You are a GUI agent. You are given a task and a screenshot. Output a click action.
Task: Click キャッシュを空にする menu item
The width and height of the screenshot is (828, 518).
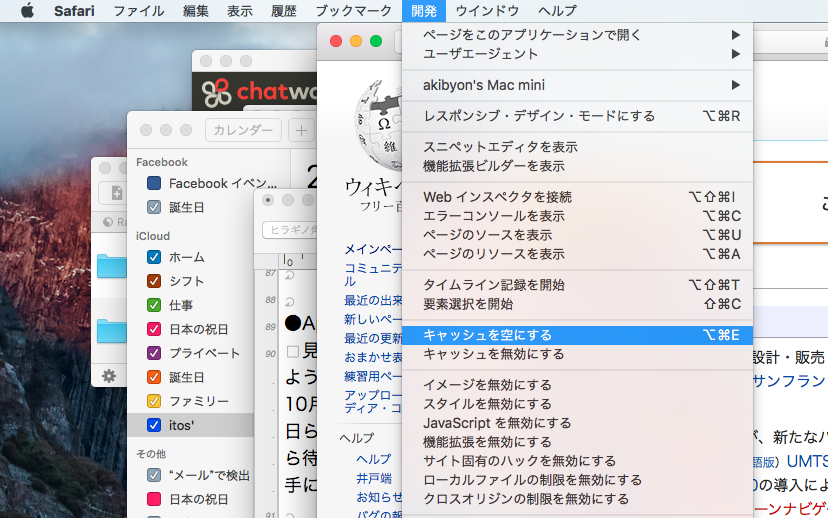click(x=577, y=335)
